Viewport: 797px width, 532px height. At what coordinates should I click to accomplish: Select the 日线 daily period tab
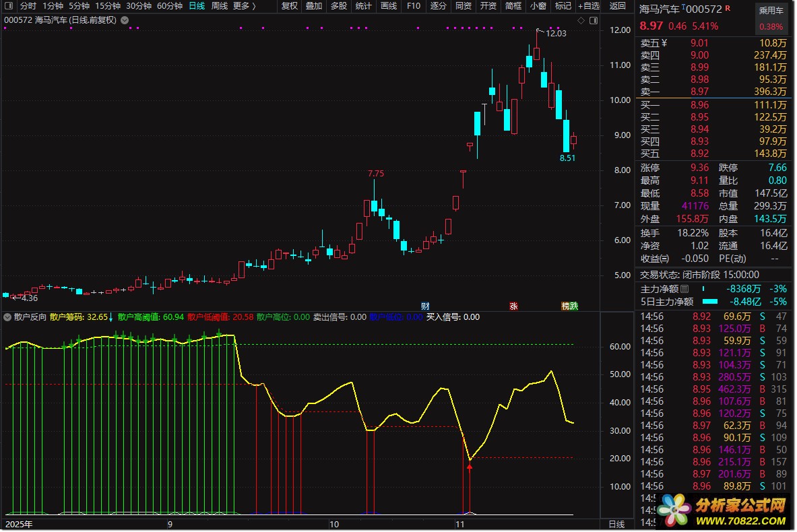[x=197, y=6]
